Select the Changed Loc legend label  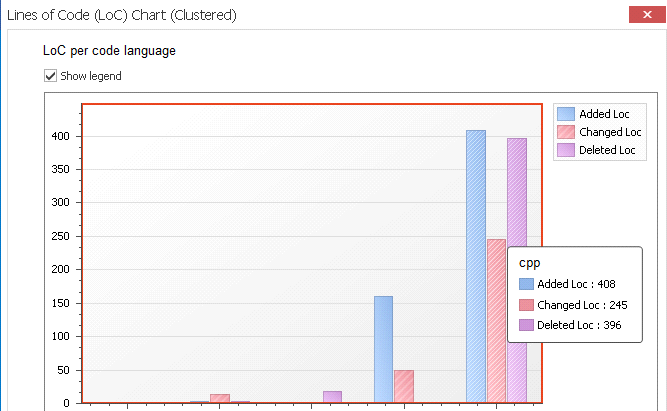(x=610, y=132)
